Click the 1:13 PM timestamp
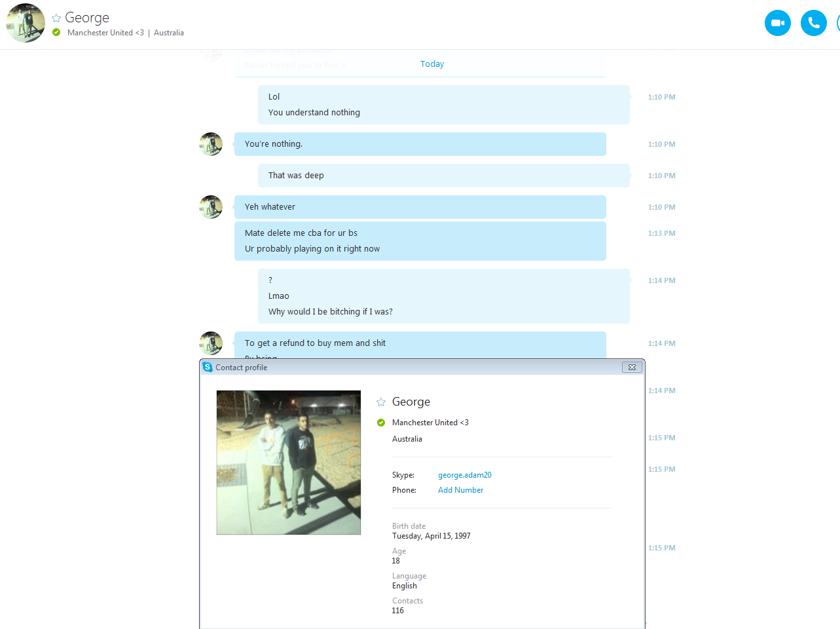This screenshot has width=840, height=629. 662,233
